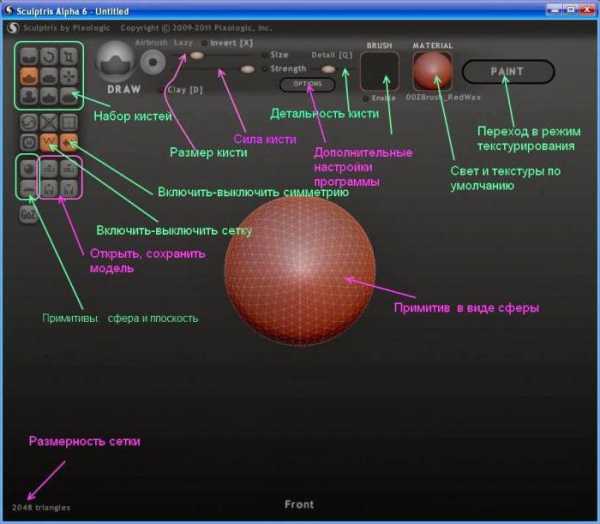Toggle the Invert [X] checkbox
The image size is (600, 524).
205,43
